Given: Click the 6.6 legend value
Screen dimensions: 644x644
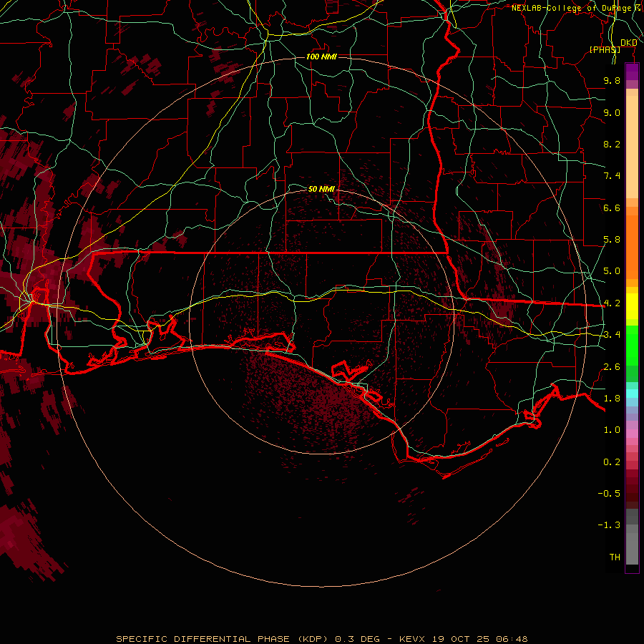Looking at the screenshot, I should pyautogui.click(x=612, y=208).
